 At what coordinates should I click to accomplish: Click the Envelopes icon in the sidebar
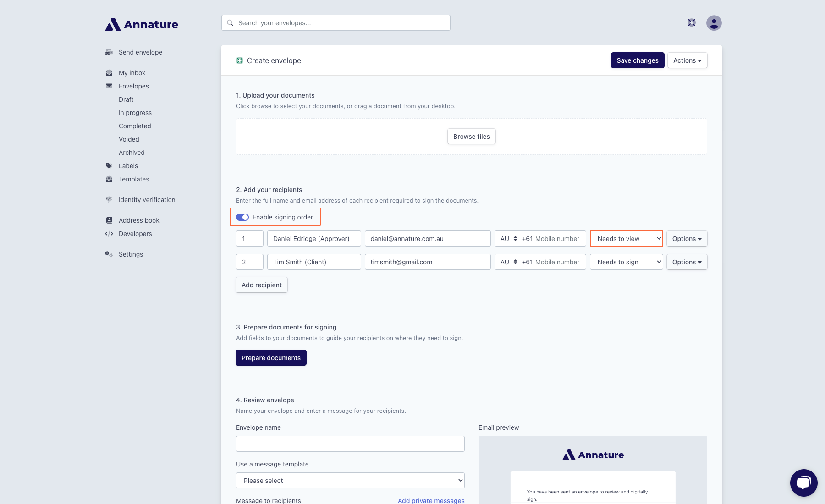109,86
